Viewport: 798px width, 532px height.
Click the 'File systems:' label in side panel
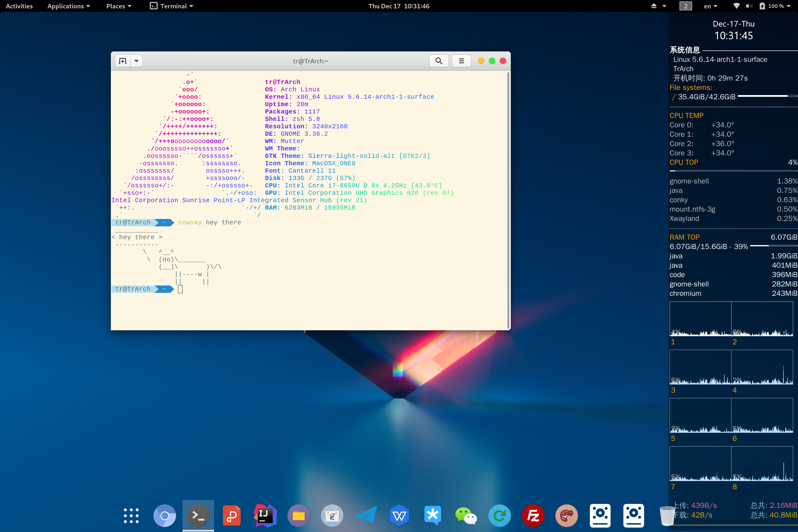click(691, 88)
